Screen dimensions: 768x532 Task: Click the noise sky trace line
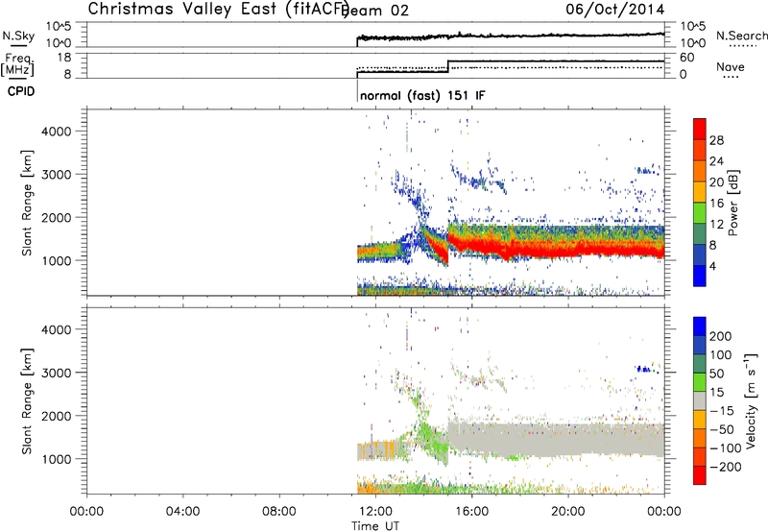coord(511,36)
